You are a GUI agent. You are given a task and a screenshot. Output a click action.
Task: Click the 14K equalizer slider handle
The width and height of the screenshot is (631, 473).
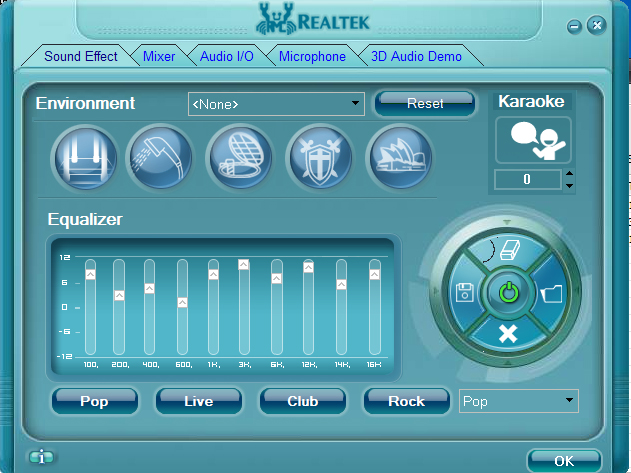point(341,285)
